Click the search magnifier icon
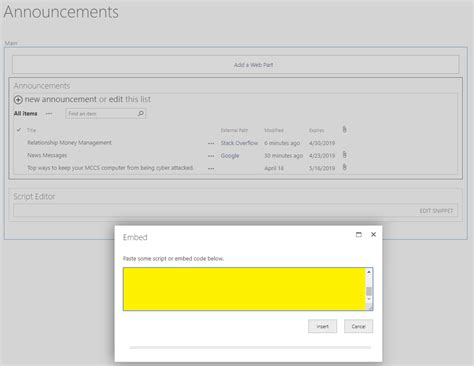This screenshot has height=366, width=474. coord(141,114)
